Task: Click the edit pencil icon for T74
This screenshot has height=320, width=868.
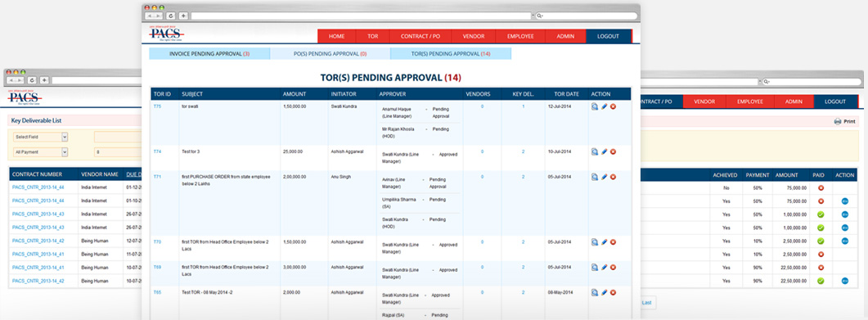Action: coord(604,151)
